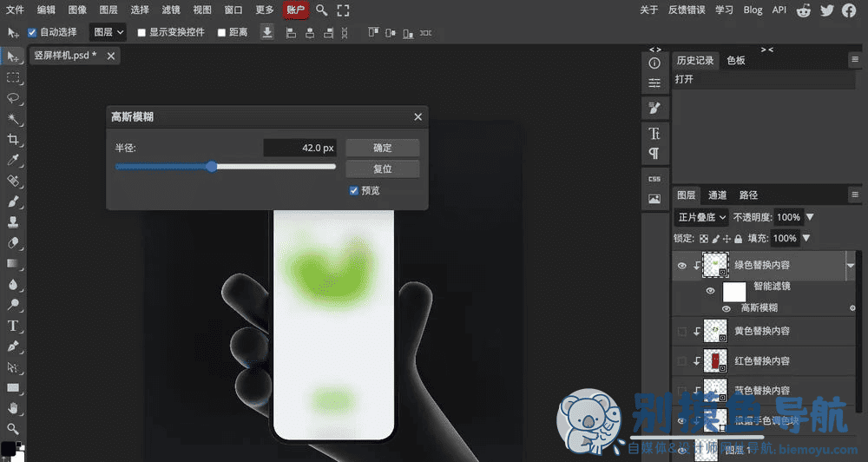Select the Crop tool
The height and width of the screenshot is (462, 868).
[x=13, y=139]
